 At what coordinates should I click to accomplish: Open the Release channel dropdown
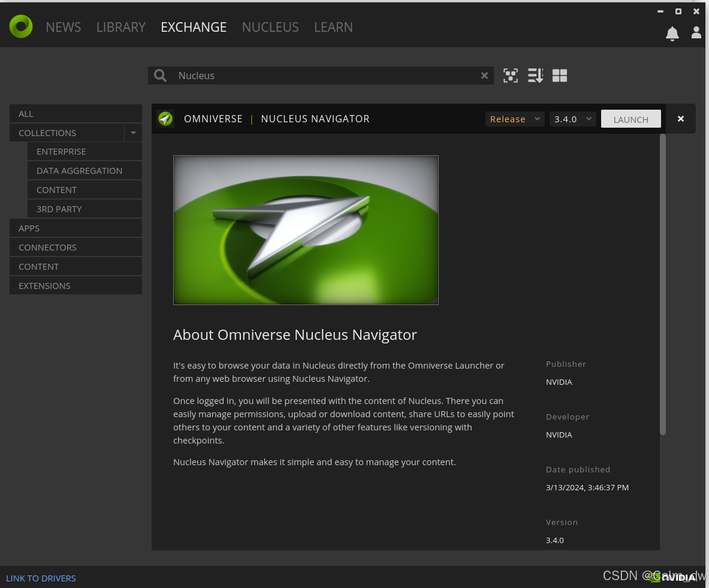click(514, 119)
